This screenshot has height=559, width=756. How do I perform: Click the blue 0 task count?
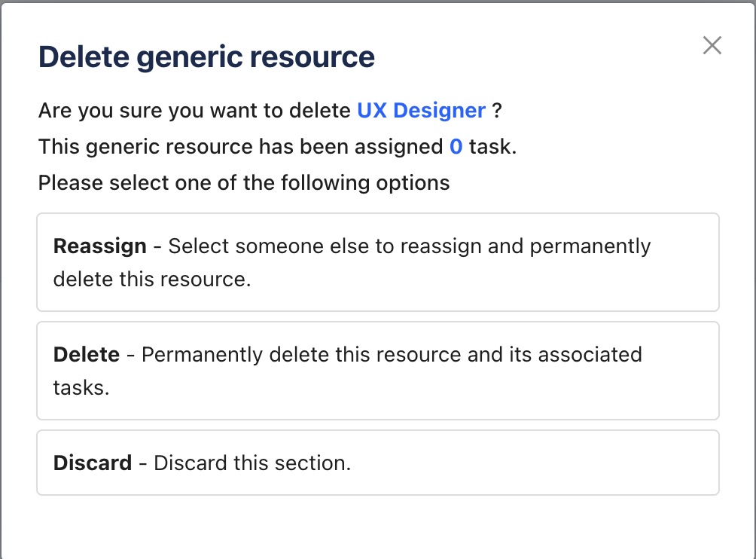click(456, 147)
